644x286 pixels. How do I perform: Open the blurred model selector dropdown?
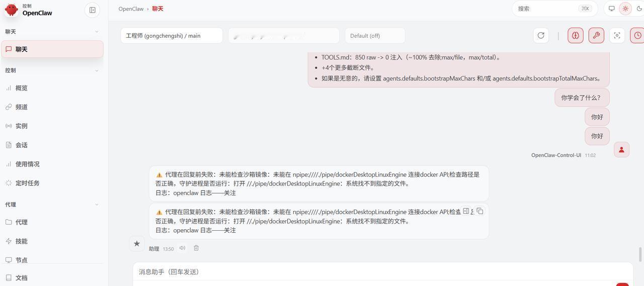click(284, 36)
